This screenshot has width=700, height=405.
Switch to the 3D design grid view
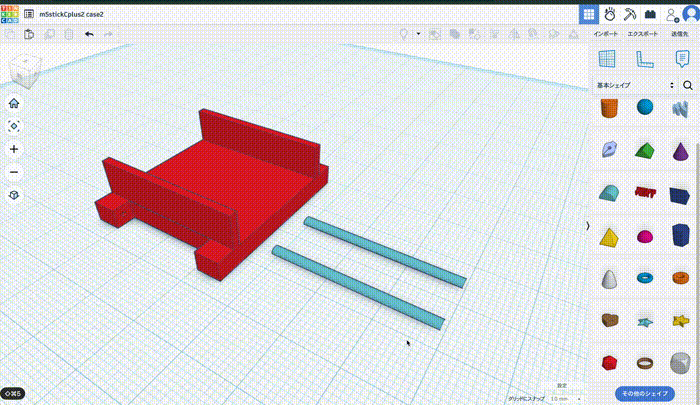click(589, 14)
